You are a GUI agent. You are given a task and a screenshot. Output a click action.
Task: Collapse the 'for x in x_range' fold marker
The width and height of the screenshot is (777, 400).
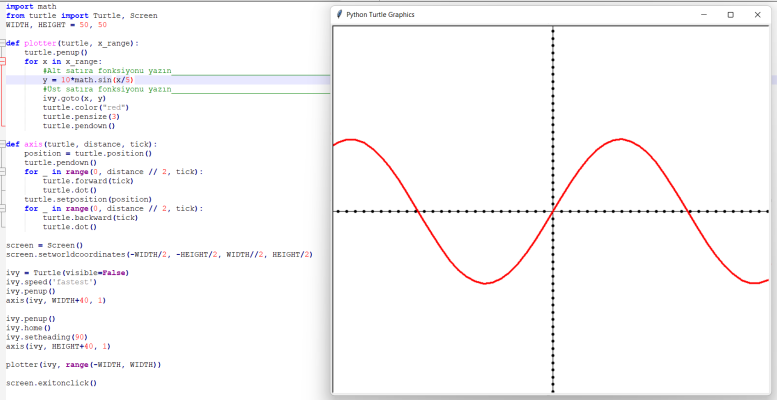coord(2,61)
